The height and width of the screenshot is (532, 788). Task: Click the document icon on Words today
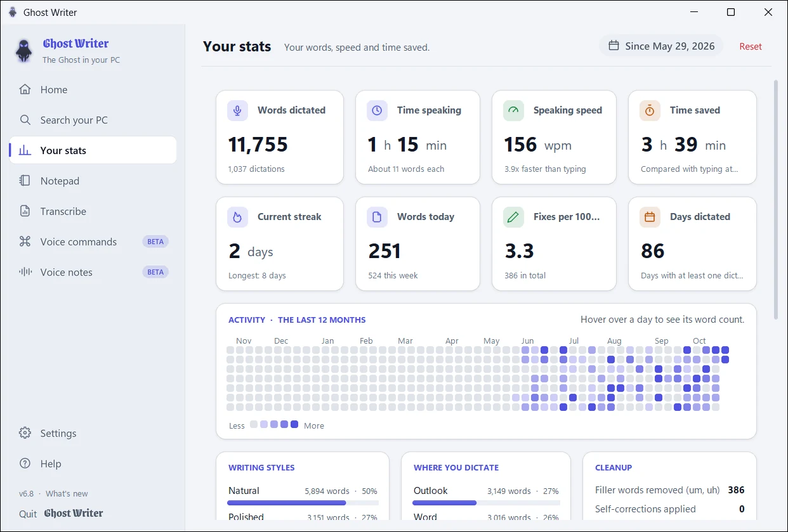(x=377, y=217)
